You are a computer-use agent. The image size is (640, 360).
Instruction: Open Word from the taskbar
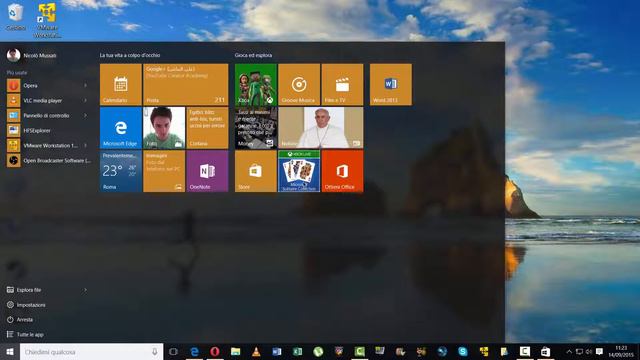[x=277, y=351]
